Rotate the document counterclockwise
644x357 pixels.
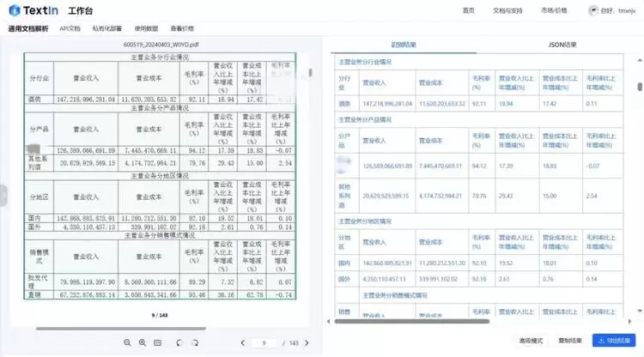[x=179, y=342]
